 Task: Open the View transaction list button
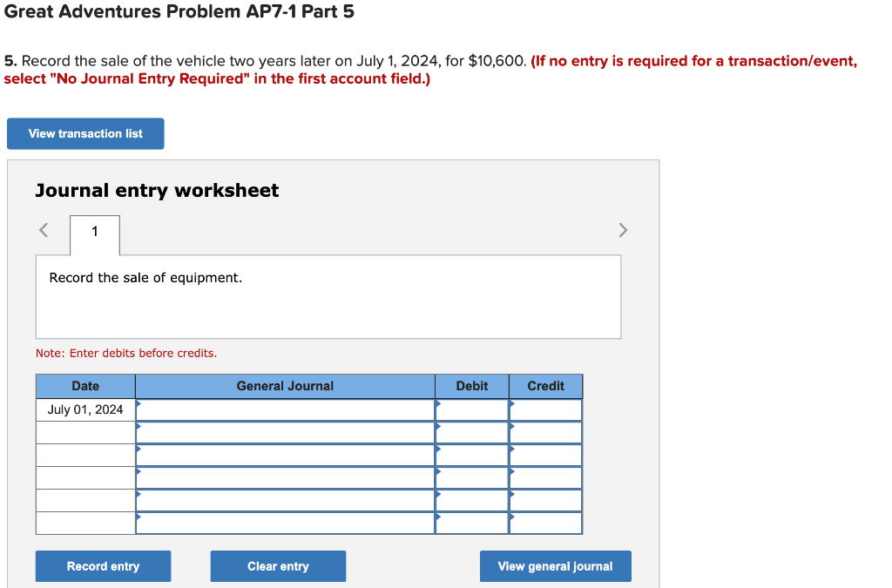click(85, 133)
